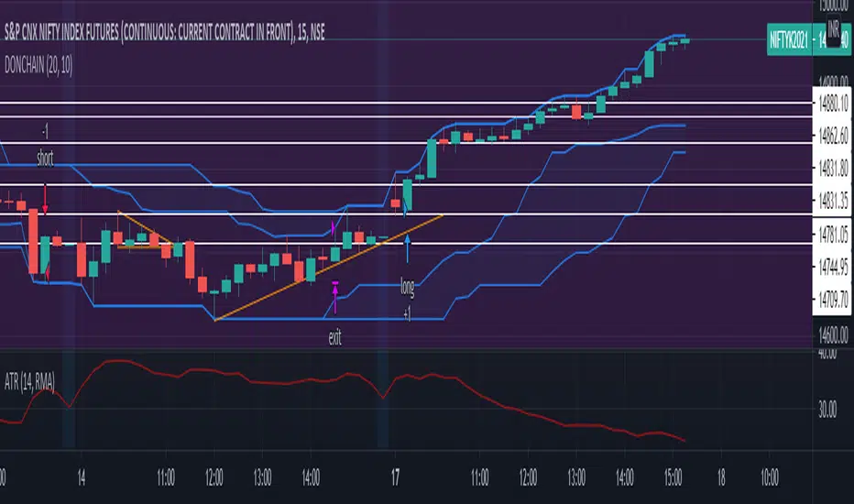Click the blue long entry arrow
The image size is (854, 504).
coord(407,249)
